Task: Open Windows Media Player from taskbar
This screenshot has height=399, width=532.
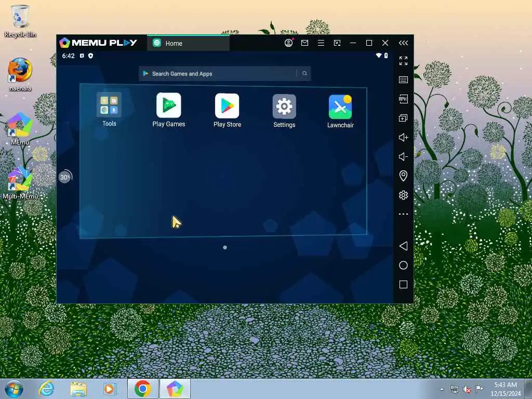Action: (x=110, y=389)
